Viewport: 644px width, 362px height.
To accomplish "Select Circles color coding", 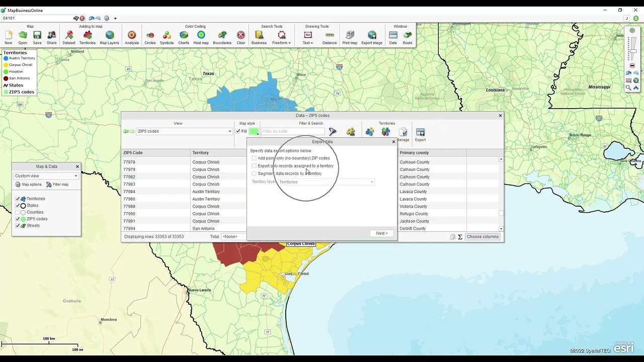I will pos(150,37).
